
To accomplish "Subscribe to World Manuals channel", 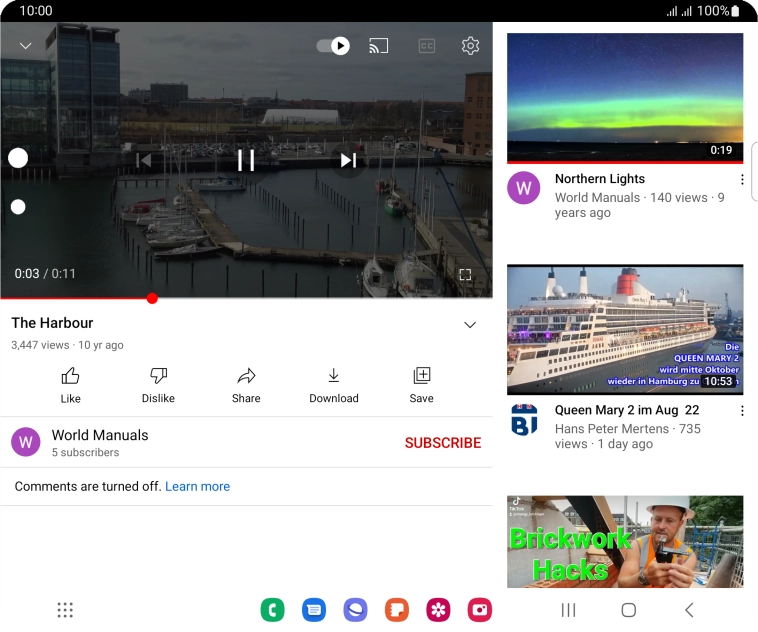I will coord(442,443).
